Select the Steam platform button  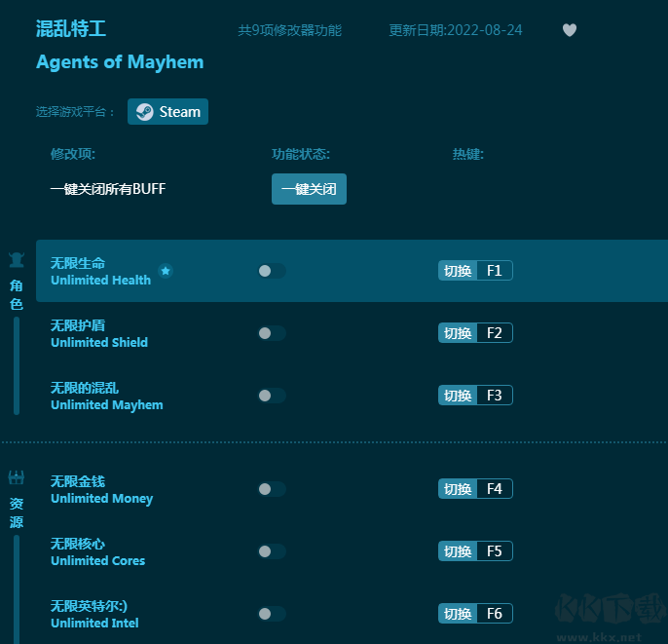(167, 112)
